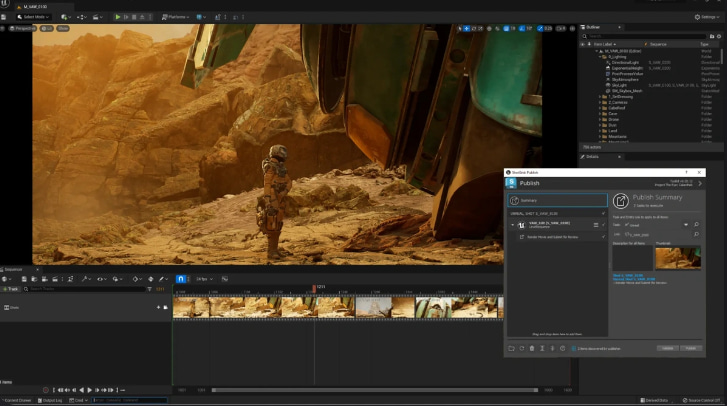Click the Publish Summary share icon
Screen dimensions: 727x406
[x=620, y=201]
